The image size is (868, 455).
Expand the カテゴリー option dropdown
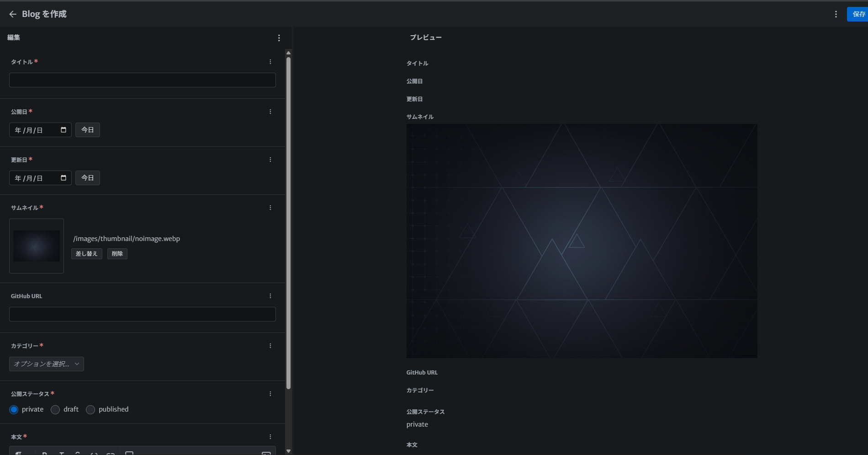tap(46, 364)
